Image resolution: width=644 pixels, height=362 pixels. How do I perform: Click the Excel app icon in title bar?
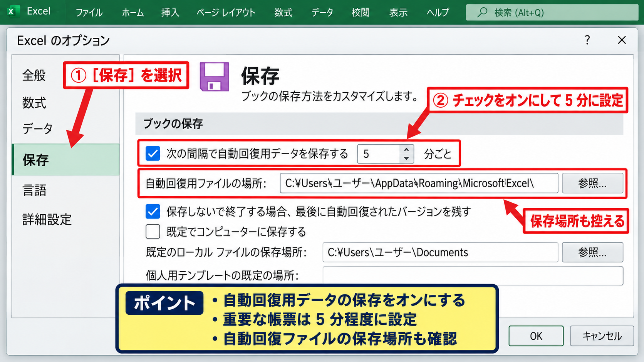[13, 11]
